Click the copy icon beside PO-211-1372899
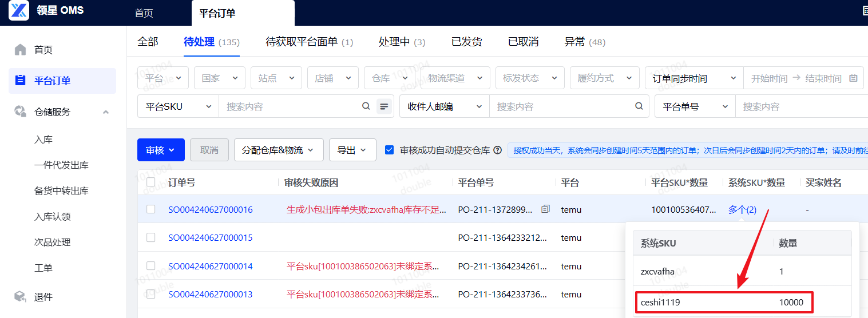The image size is (868, 318). [x=545, y=209]
